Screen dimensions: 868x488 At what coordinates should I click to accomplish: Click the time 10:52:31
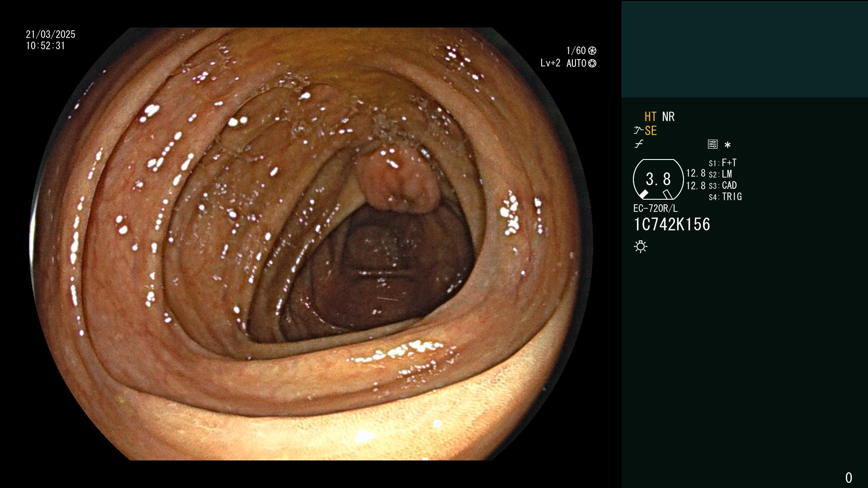[x=46, y=46]
